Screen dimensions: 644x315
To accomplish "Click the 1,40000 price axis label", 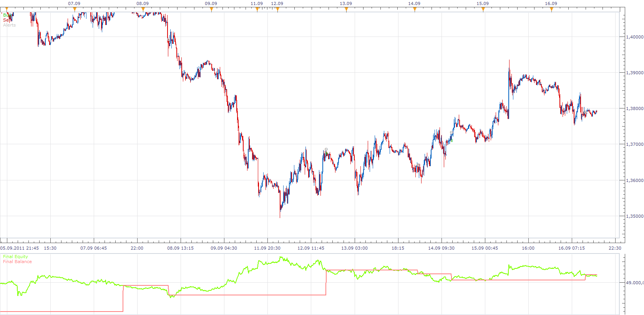I will point(634,37).
